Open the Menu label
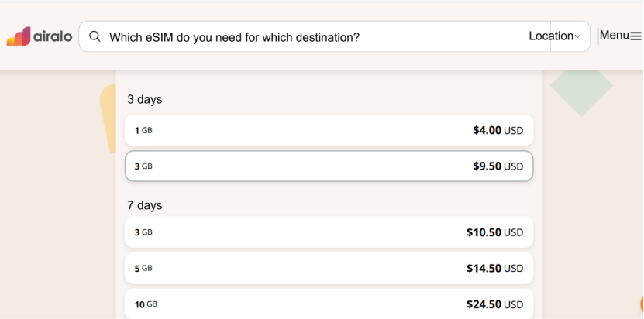Screen dimensions: 644x319 pyautogui.click(x=614, y=35)
